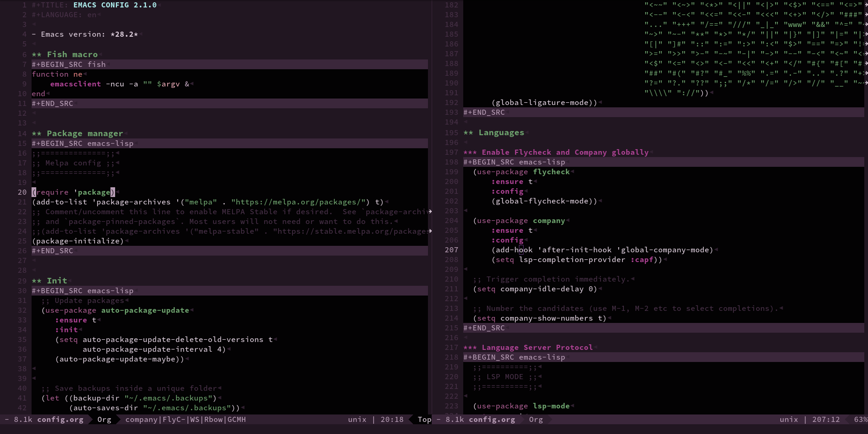Click the :init keyword on line 34
Viewport: 868px width, 434px height.
coord(66,329)
